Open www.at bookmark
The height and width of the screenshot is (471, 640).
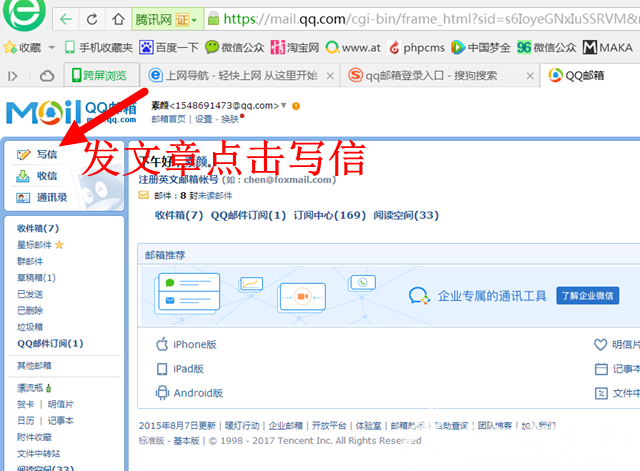(353, 48)
